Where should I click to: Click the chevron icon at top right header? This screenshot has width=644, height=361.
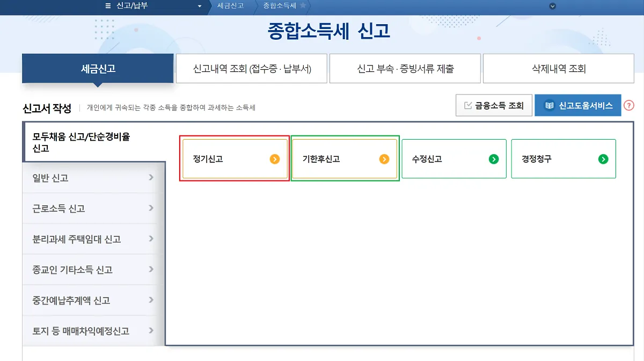coord(552,6)
